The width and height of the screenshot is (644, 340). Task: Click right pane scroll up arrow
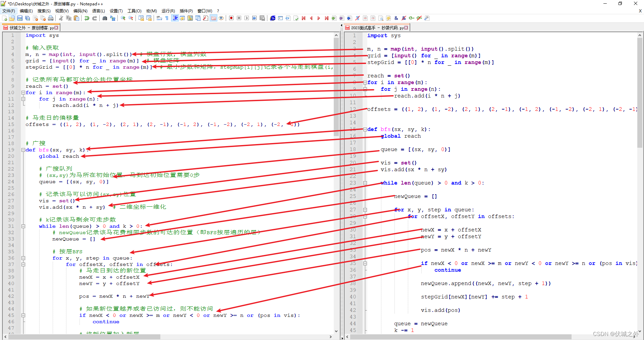[x=640, y=35]
